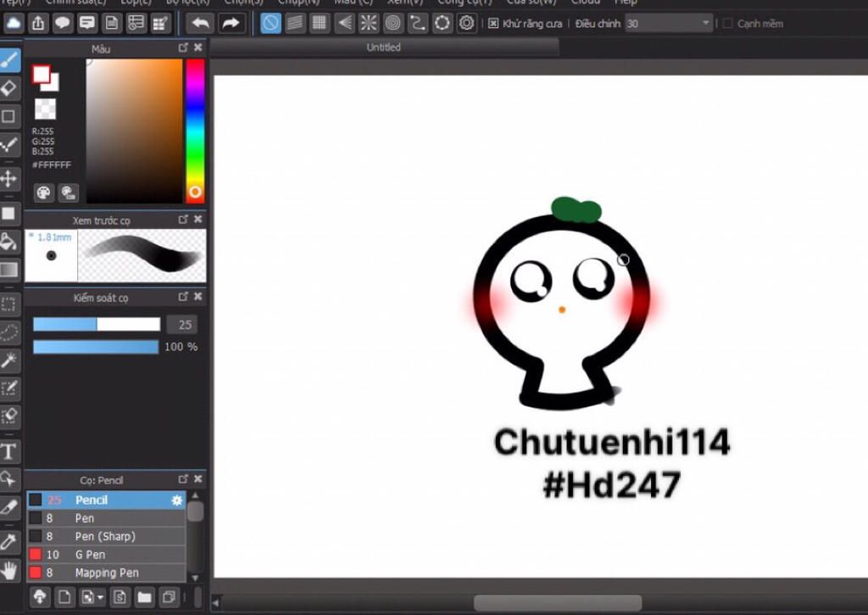This screenshot has width=868, height=615.
Task: Select the Pen (Sharp) brush
Action: click(106, 536)
